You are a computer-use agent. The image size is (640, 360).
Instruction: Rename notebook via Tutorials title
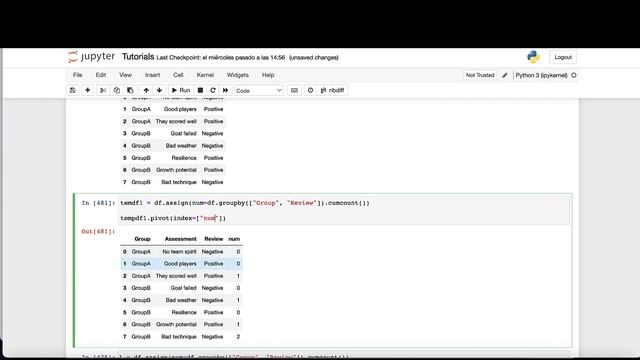point(138,57)
